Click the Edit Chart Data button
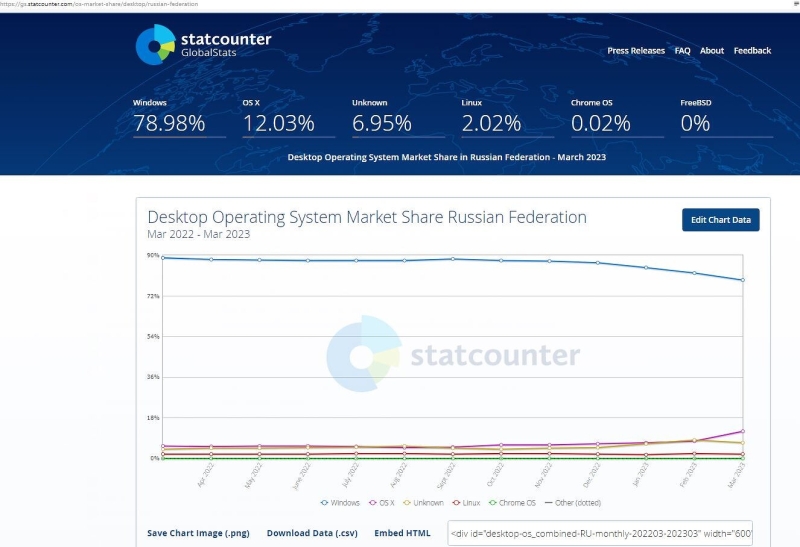This screenshot has height=547, width=800. [720, 220]
